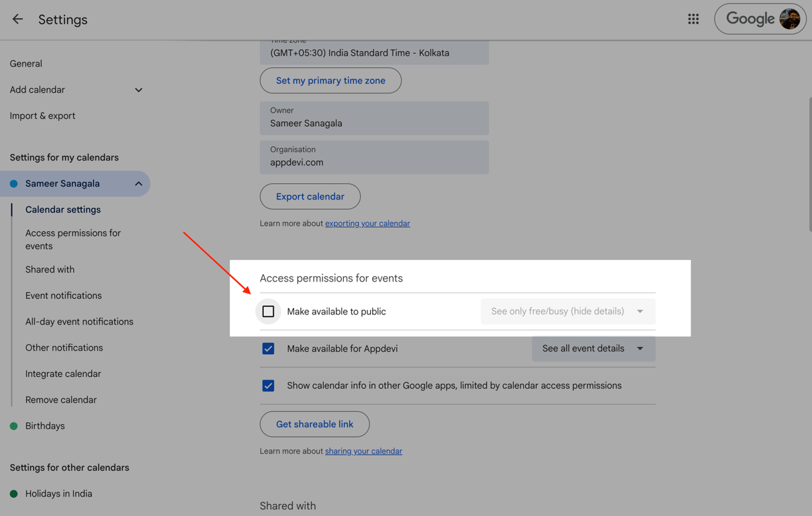Open the Google apps grid
The height and width of the screenshot is (516, 812).
pos(693,19)
